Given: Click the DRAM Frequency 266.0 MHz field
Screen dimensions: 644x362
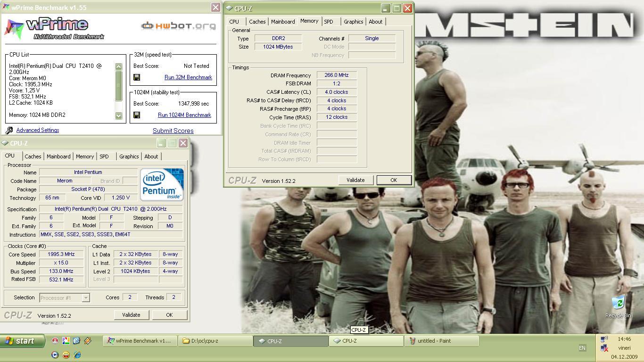Looking at the screenshot, I should tap(337, 75).
